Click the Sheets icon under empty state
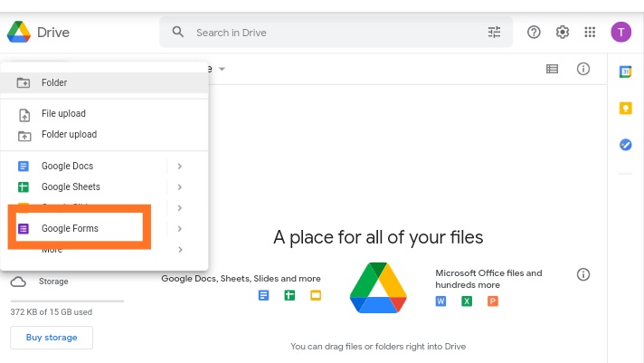 [x=289, y=295]
